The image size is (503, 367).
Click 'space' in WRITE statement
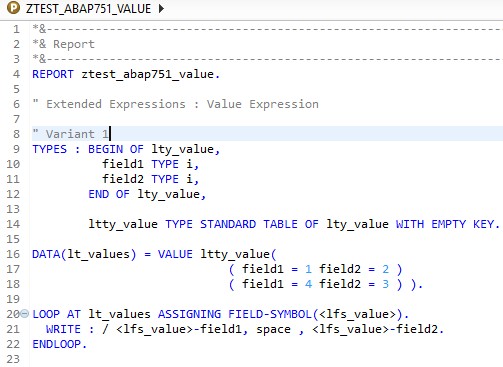pos(273,330)
